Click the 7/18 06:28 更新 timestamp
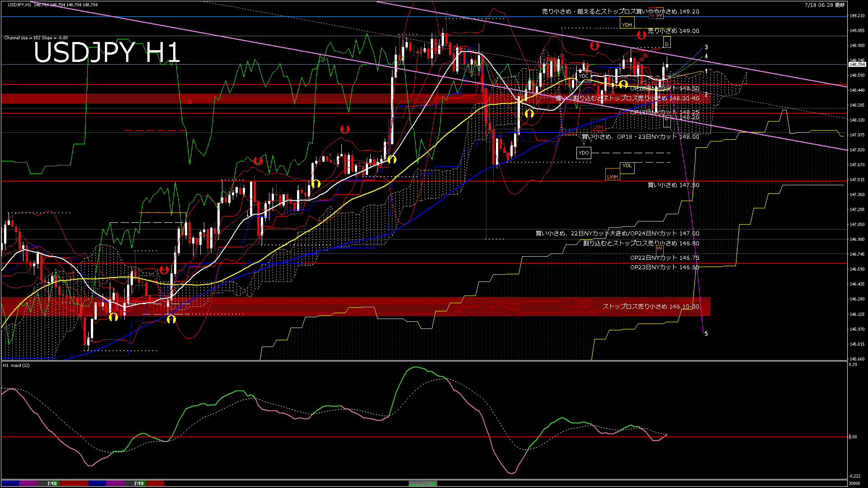This screenshot has width=868, height=488. click(825, 5)
